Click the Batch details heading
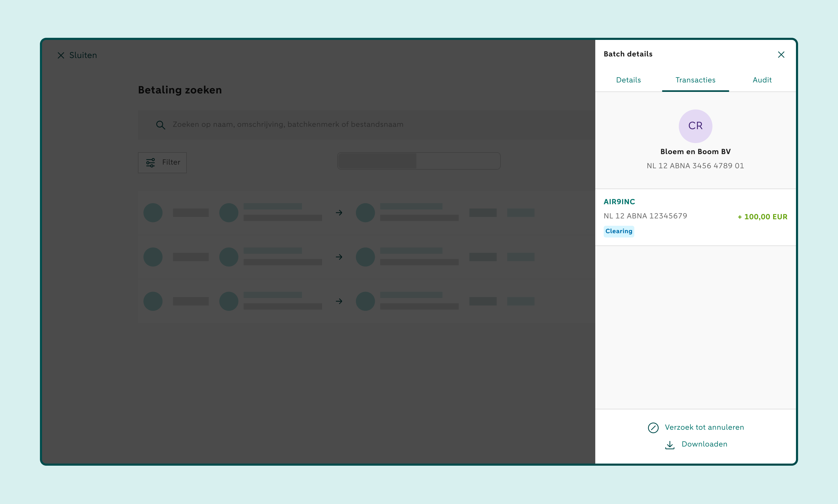 [628, 54]
